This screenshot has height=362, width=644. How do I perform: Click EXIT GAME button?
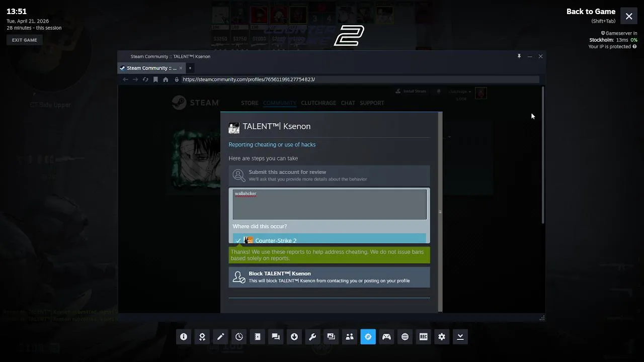[25, 40]
